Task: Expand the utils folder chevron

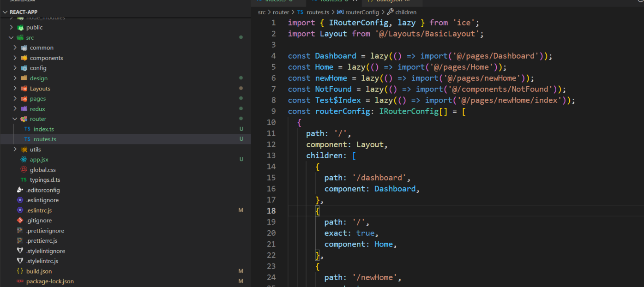Action: [x=15, y=149]
